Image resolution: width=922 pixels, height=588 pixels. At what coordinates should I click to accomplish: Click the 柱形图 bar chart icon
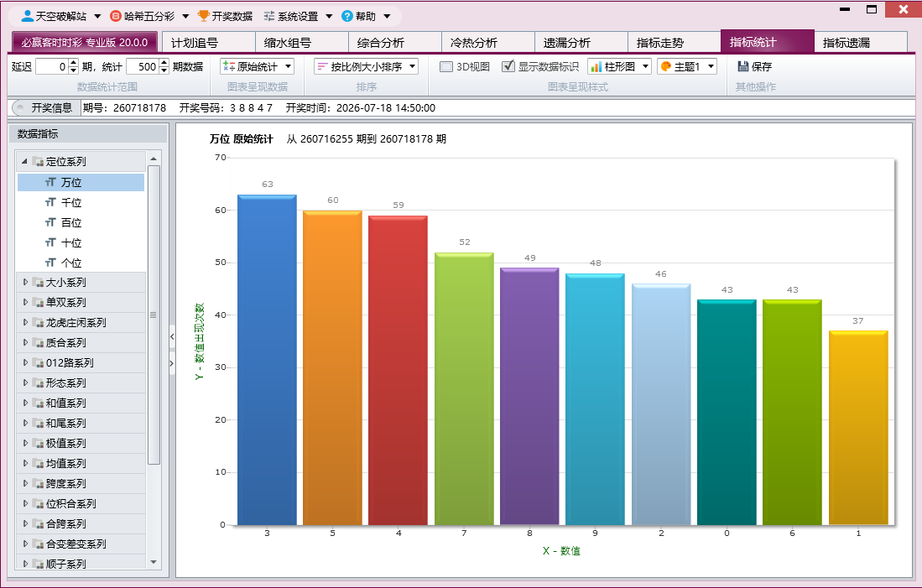pos(596,66)
